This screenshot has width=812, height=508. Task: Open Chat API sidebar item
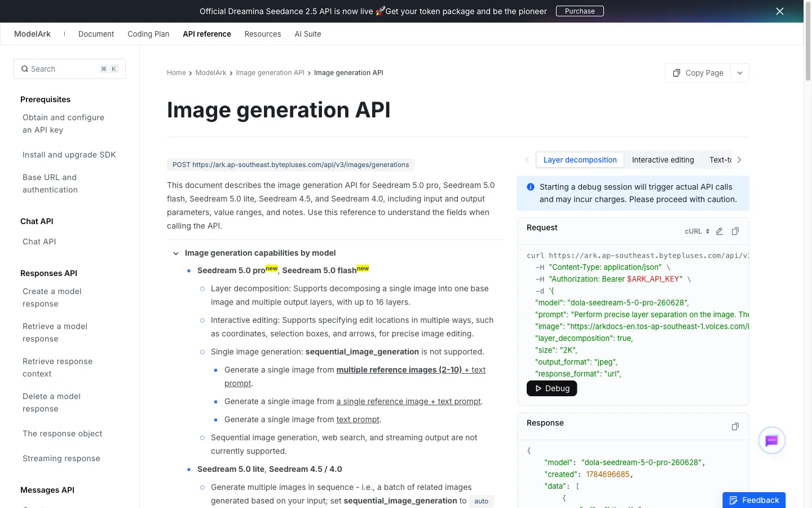pyautogui.click(x=39, y=242)
